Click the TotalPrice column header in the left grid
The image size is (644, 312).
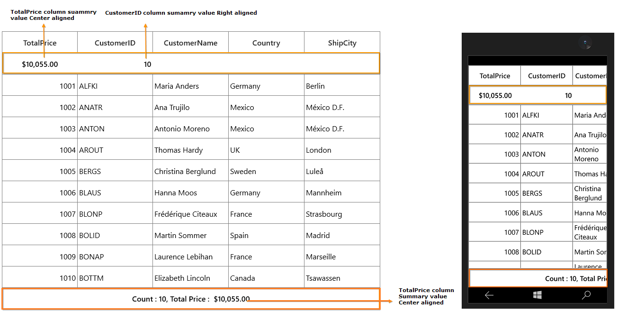[x=40, y=43]
